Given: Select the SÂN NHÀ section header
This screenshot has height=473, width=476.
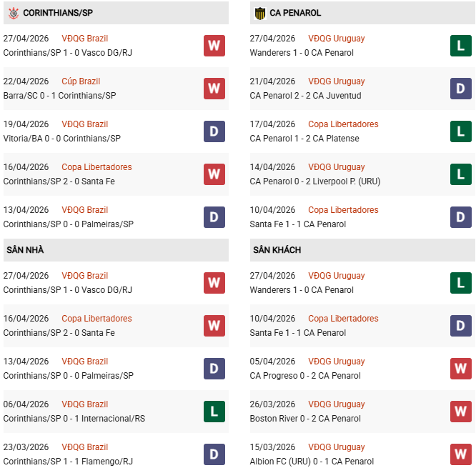Looking at the screenshot, I should (x=26, y=250).
